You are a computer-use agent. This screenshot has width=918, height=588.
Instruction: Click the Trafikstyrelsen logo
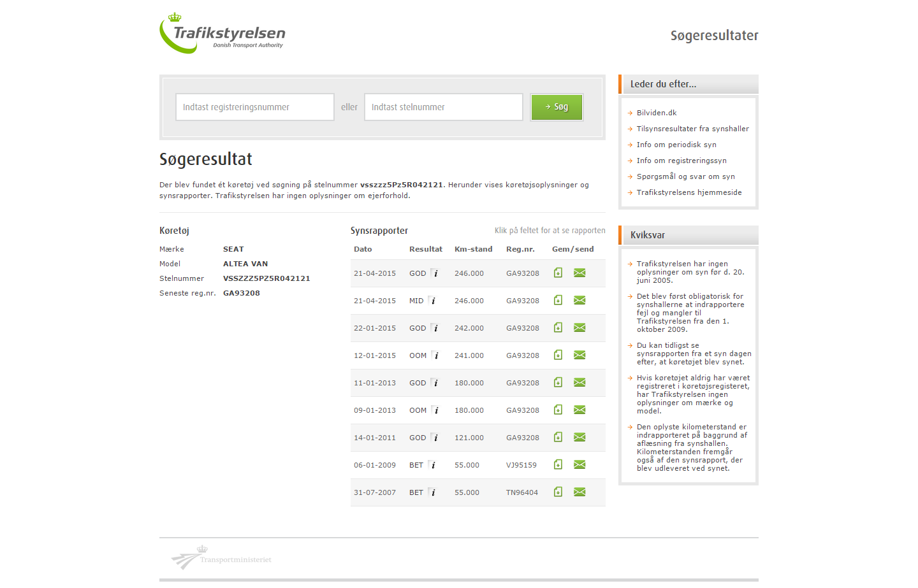222,34
